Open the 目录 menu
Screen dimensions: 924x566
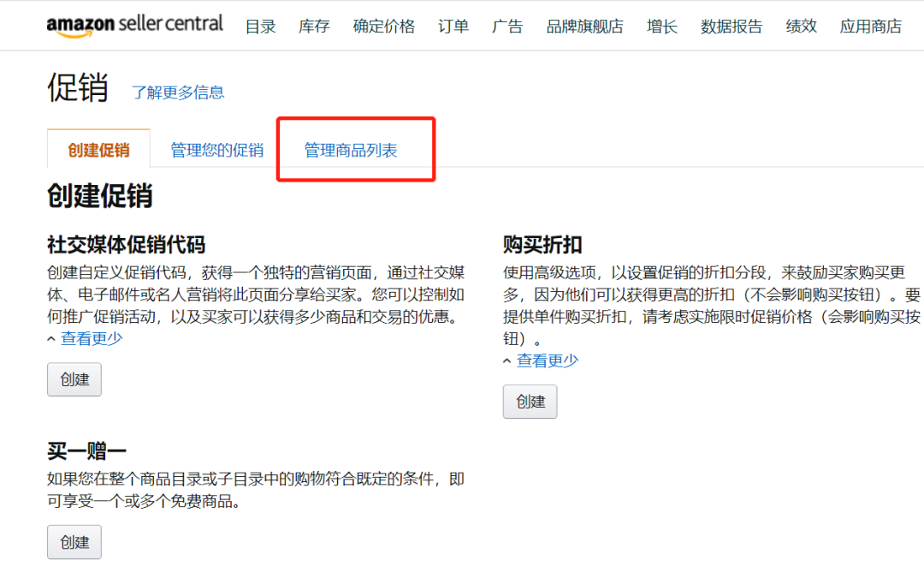260,27
